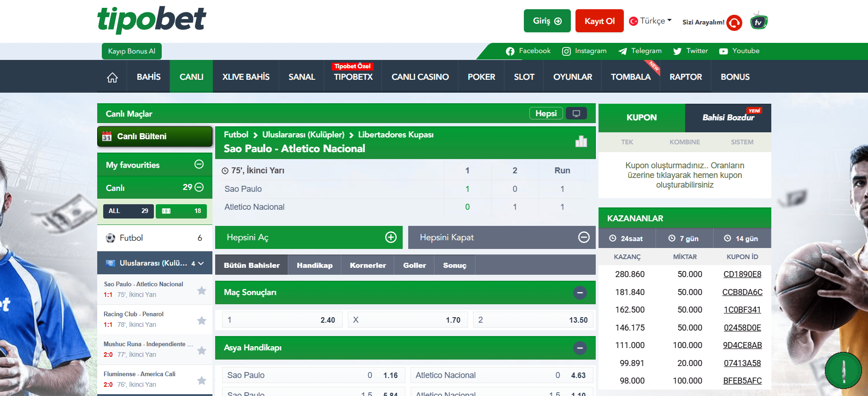Click the Hepsini Aç expand-all button
Image resolution: width=868 pixels, height=396 pixels.
pyautogui.click(x=309, y=237)
